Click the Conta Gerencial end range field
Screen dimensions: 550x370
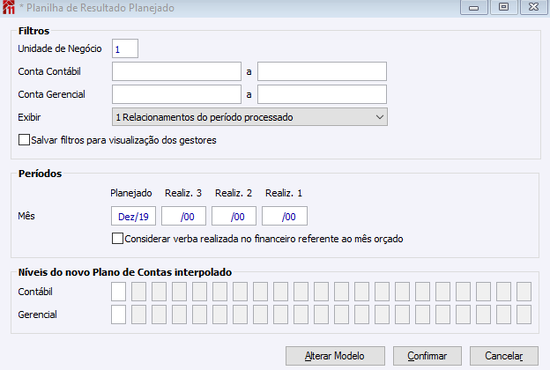click(322, 94)
